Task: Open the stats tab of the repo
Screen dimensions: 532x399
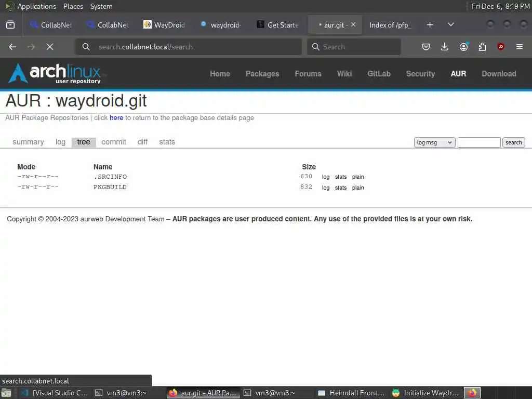Action: pyautogui.click(x=167, y=142)
